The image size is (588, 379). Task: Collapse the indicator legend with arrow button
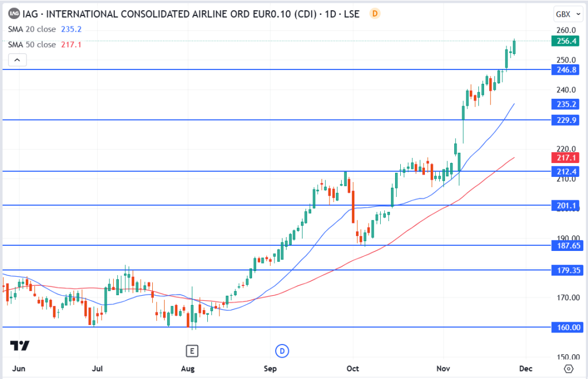click(x=17, y=60)
